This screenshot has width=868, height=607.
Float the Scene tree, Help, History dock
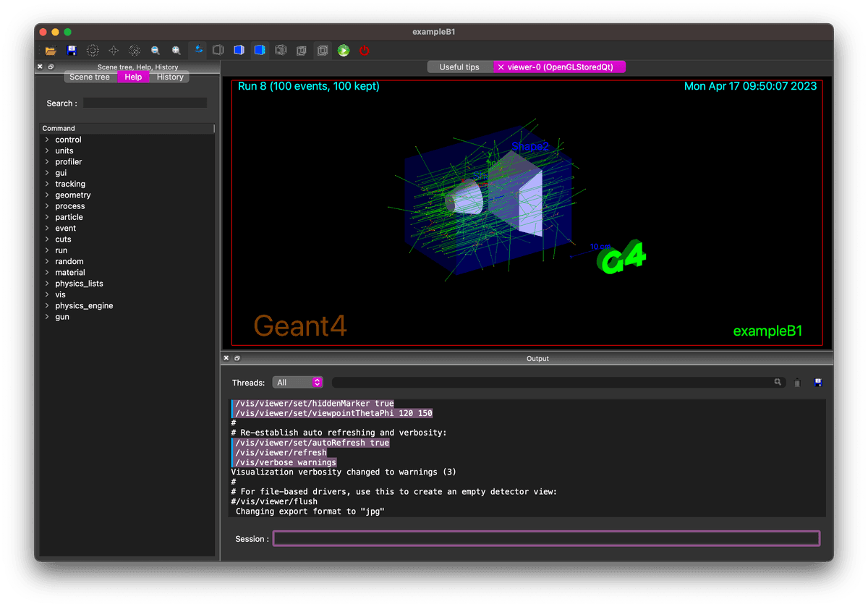tap(51, 67)
